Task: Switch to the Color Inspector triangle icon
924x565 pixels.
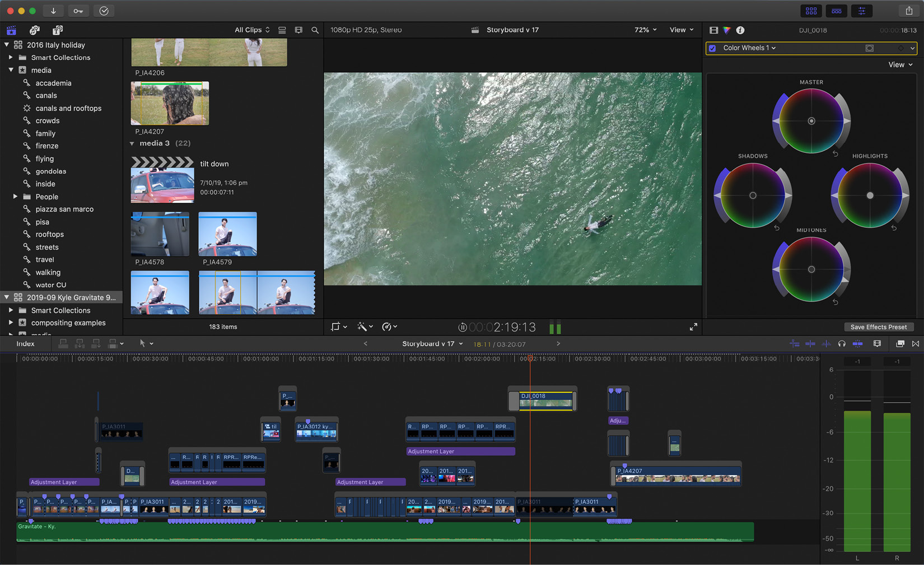Action: tap(727, 30)
